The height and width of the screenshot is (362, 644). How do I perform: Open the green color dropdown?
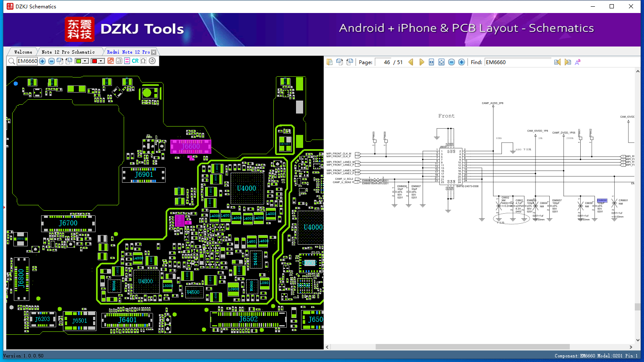[86, 61]
